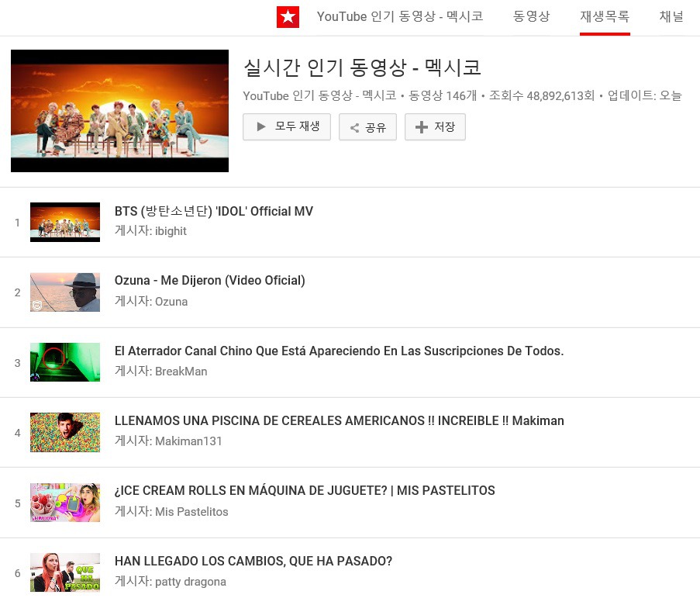Click the playlist title 실시간 인기 동영상 - 멕시코
The width and height of the screenshot is (700, 605).
[x=362, y=67]
